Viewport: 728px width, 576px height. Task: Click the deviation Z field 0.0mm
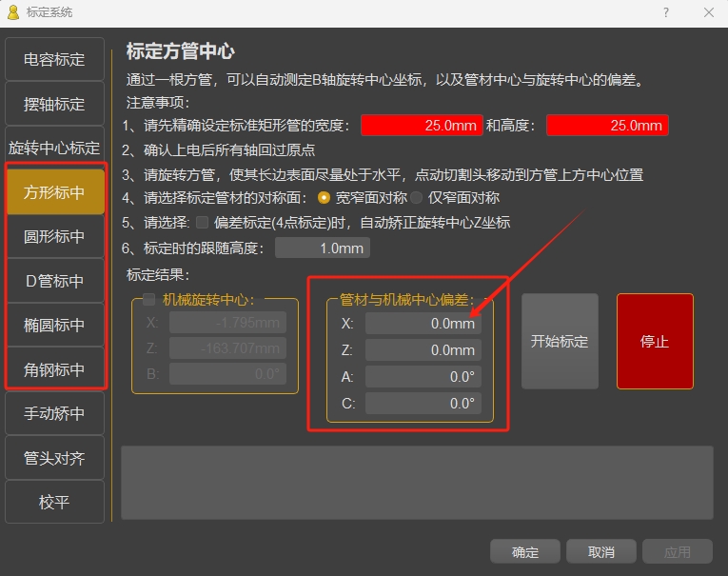[423, 349]
